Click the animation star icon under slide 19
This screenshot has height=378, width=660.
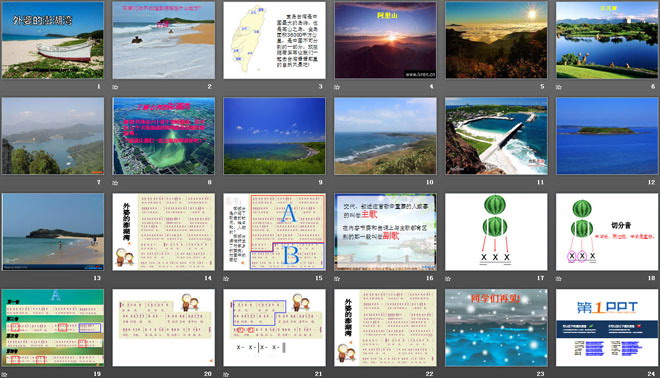(x=4, y=374)
